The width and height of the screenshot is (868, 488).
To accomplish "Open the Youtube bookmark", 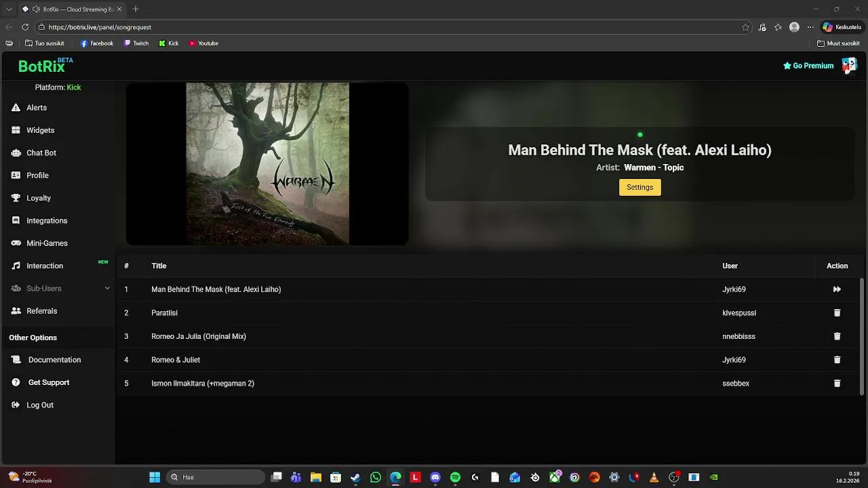I will [203, 43].
